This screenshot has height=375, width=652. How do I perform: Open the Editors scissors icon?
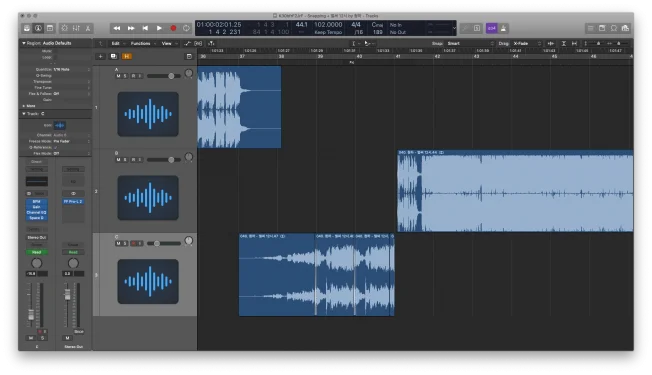88,28
